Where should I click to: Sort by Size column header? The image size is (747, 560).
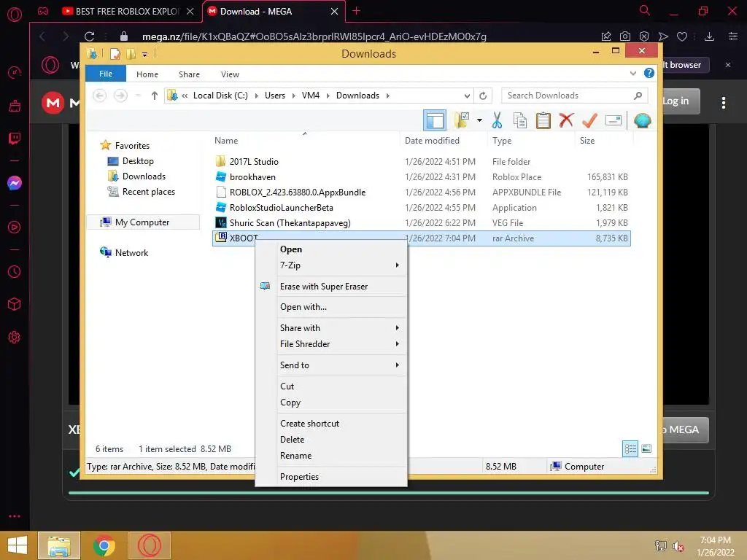(x=603, y=141)
